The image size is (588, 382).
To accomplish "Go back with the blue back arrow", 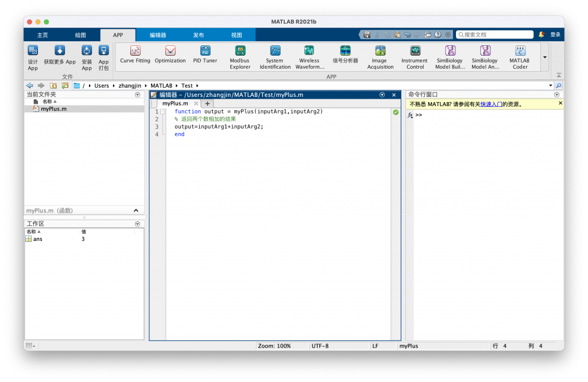I will click(x=30, y=86).
